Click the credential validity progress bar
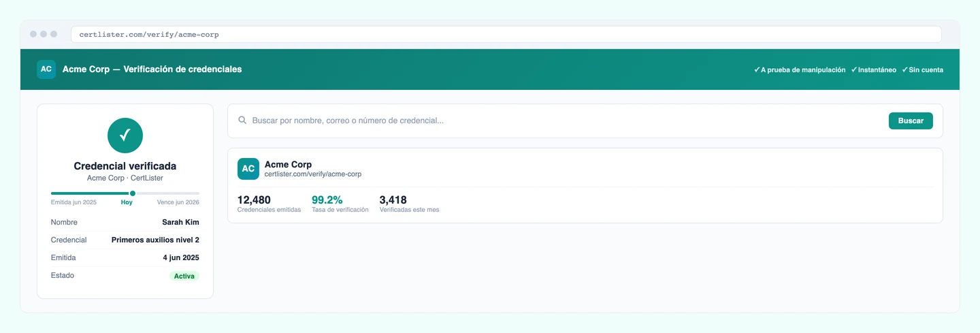980x333 pixels. pyautogui.click(x=125, y=193)
